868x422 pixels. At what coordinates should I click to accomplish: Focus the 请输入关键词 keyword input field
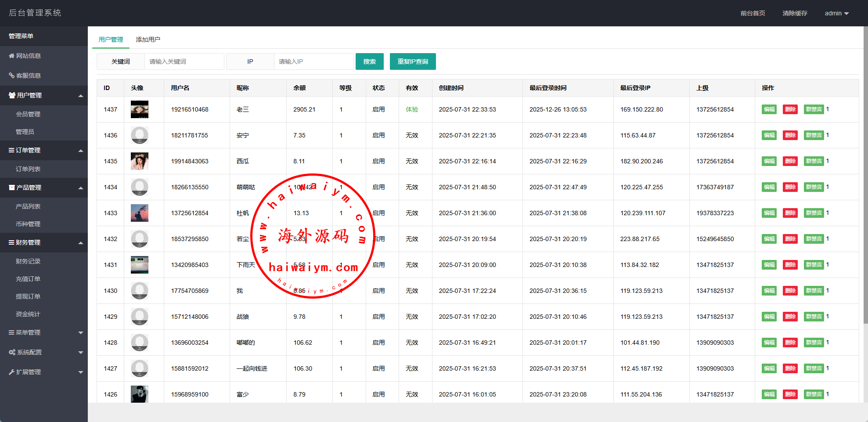[x=184, y=61]
